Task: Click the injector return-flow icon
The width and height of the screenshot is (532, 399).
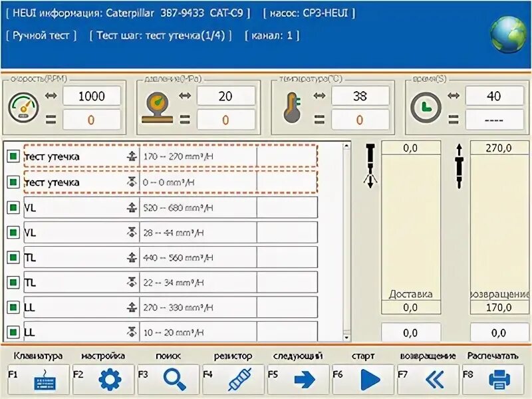Action: (460, 166)
